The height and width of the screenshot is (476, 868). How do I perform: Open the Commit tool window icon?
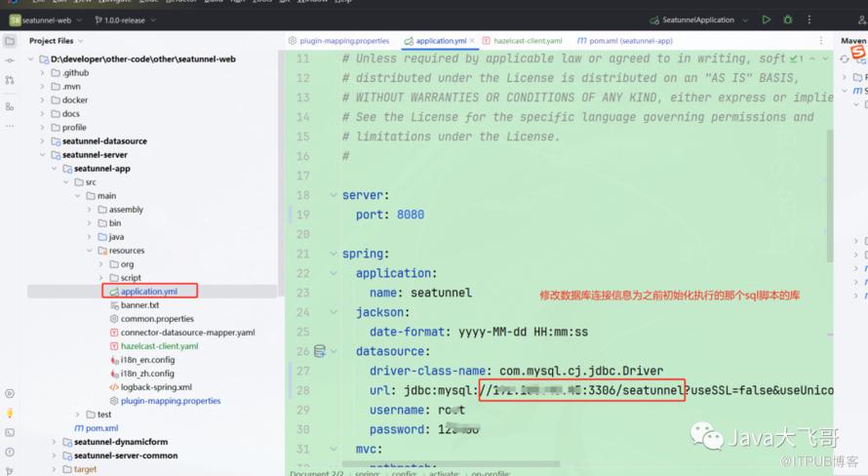pos(10,60)
